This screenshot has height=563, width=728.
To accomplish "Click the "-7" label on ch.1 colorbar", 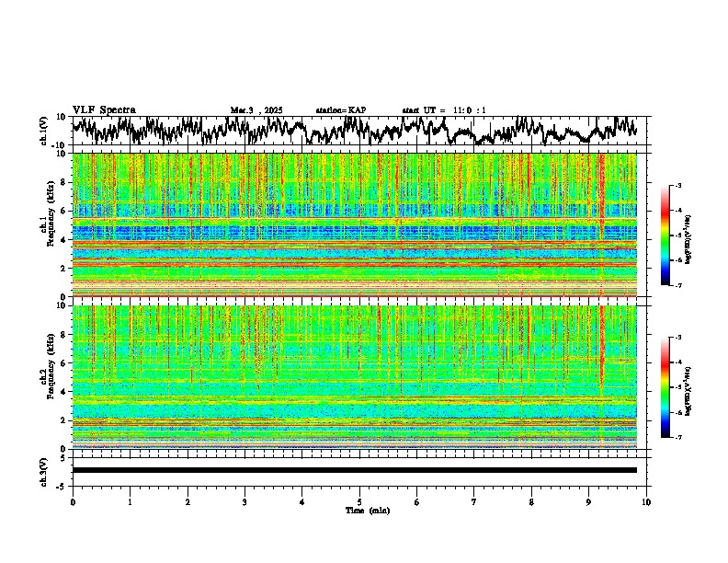I will pos(677,285).
